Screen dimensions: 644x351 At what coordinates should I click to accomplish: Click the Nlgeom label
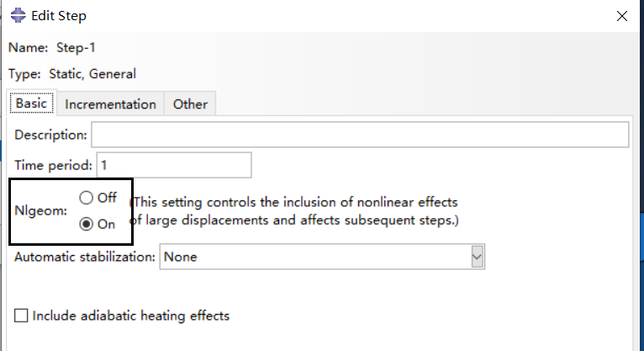41,211
